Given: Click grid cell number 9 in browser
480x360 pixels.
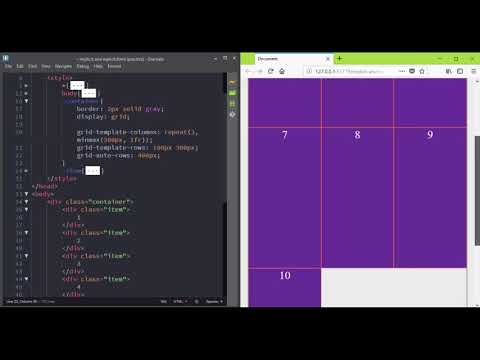Looking at the screenshot, I should (x=430, y=198).
